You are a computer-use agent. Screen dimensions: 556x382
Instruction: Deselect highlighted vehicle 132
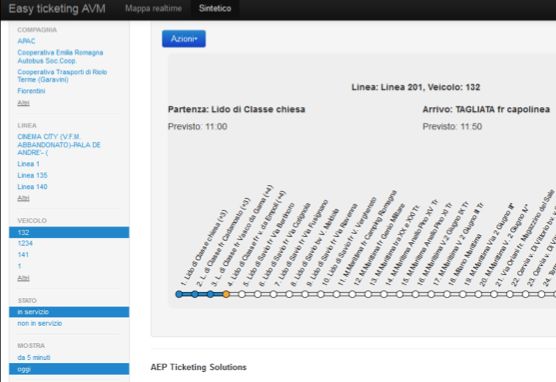tap(69, 232)
